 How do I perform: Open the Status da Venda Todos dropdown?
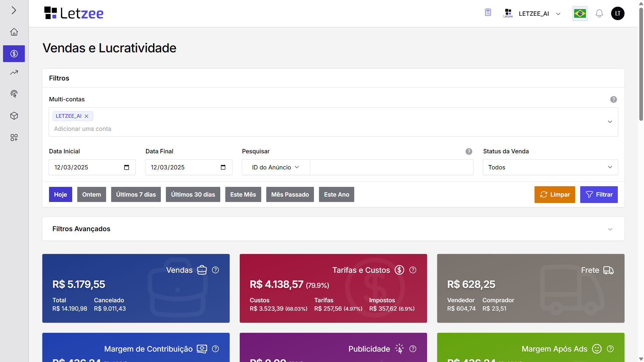point(550,167)
